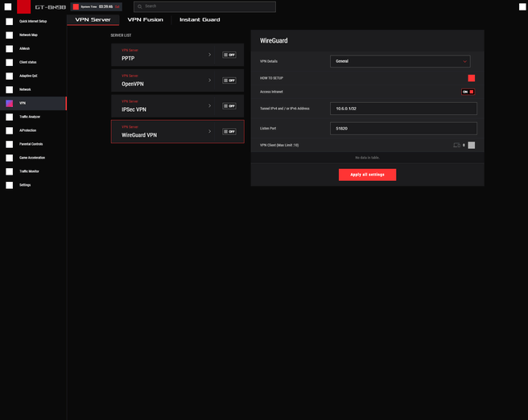528x420 pixels.
Task: Click the SERVER LIST heading
Action: [121, 35]
